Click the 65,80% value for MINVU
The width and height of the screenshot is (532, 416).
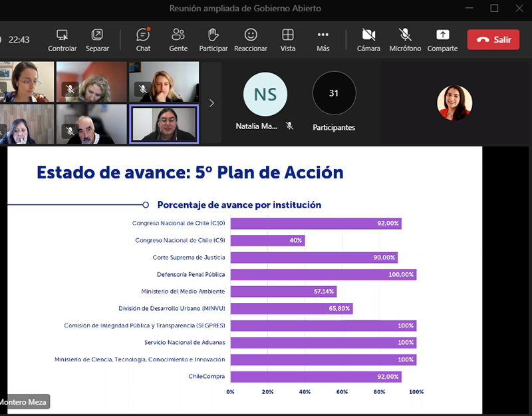click(x=339, y=308)
